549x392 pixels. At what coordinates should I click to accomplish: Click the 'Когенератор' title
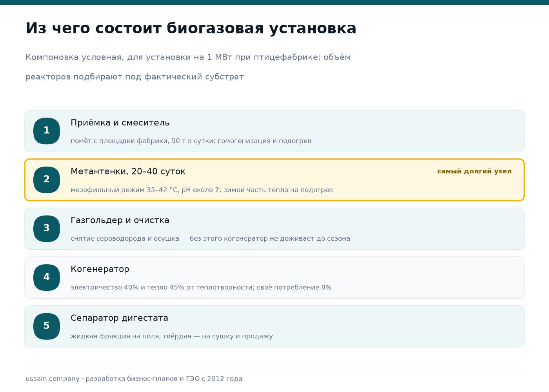pos(100,269)
